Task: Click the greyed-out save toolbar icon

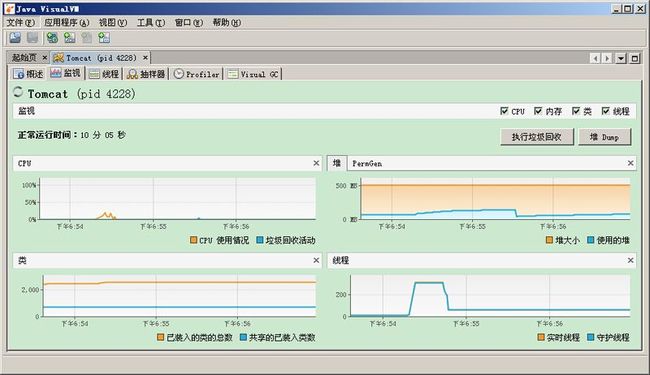Action: [32, 38]
